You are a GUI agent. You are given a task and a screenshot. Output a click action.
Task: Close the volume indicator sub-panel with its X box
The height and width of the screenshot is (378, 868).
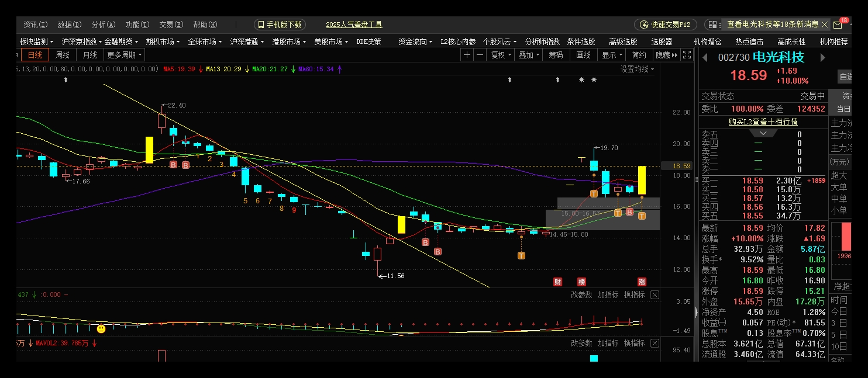[x=655, y=343]
